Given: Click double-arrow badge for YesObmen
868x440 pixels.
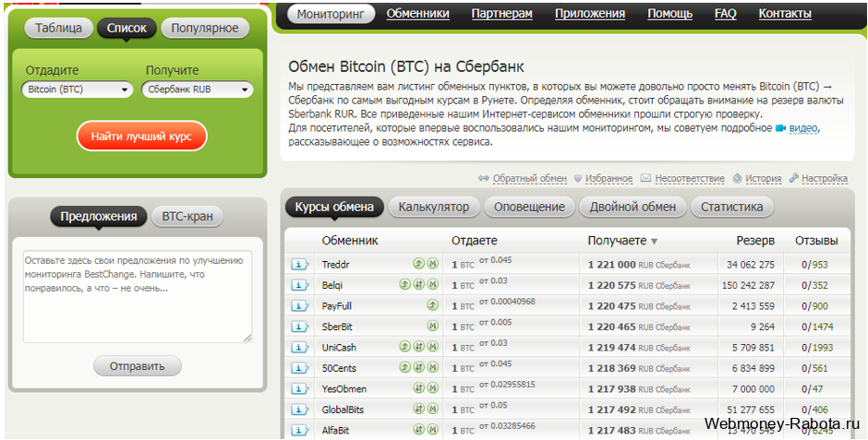Looking at the screenshot, I should 419,388.
